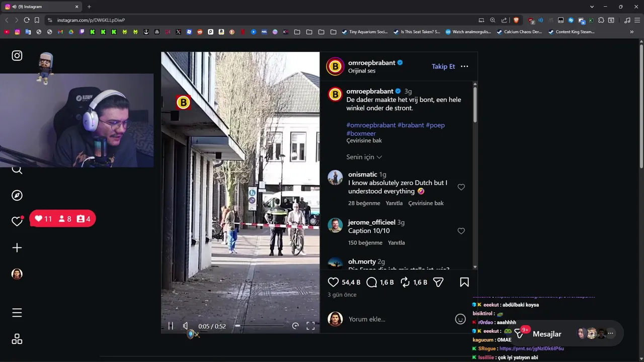644x362 pixels.
Task: Open the prnt.sc link in chat
Action: point(531,348)
